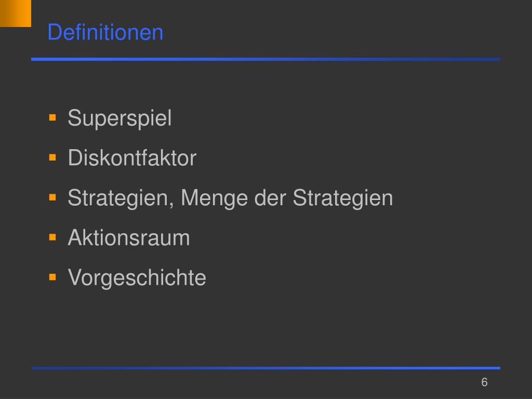Click the word Menge in third bullet
532x399 pixels.
215,198
